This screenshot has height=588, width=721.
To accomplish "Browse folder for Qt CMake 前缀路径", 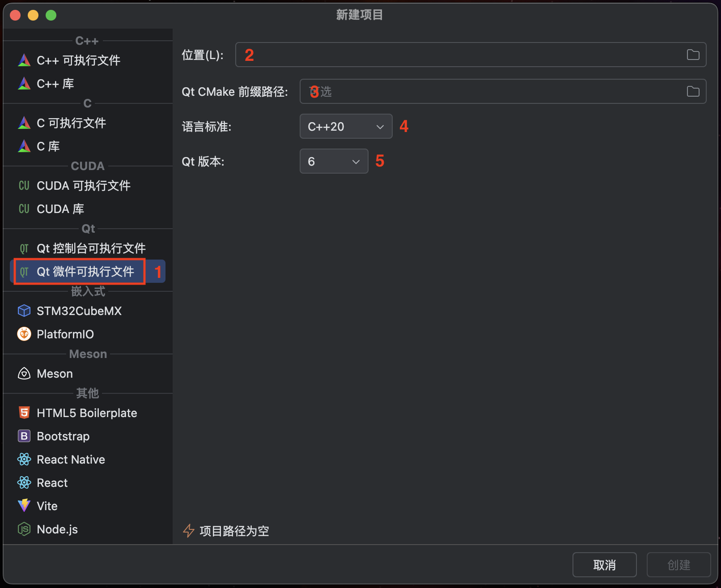I will (693, 91).
